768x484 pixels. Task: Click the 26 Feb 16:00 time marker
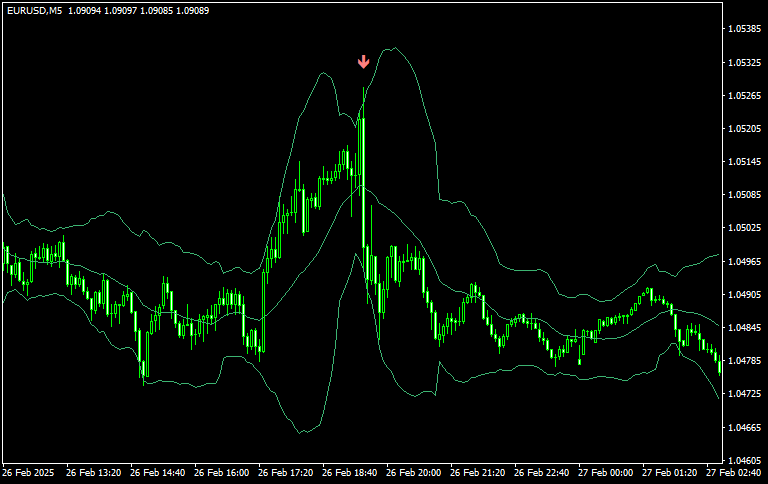(221, 472)
